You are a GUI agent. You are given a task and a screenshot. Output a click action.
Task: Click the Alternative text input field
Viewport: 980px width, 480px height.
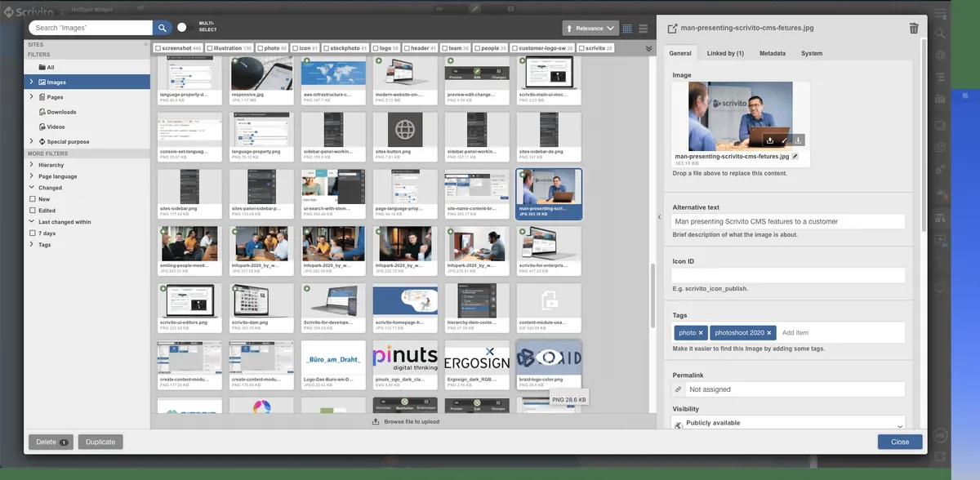click(x=788, y=221)
